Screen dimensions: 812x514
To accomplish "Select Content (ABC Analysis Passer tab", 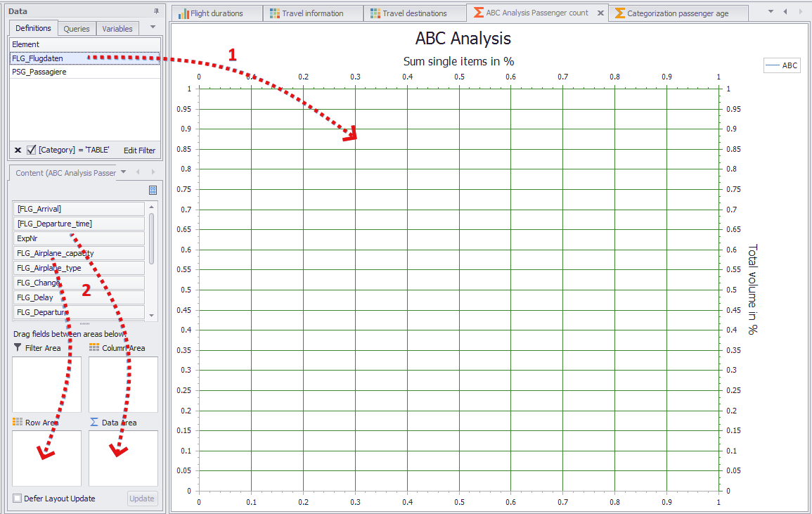I will [x=66, y=173].
